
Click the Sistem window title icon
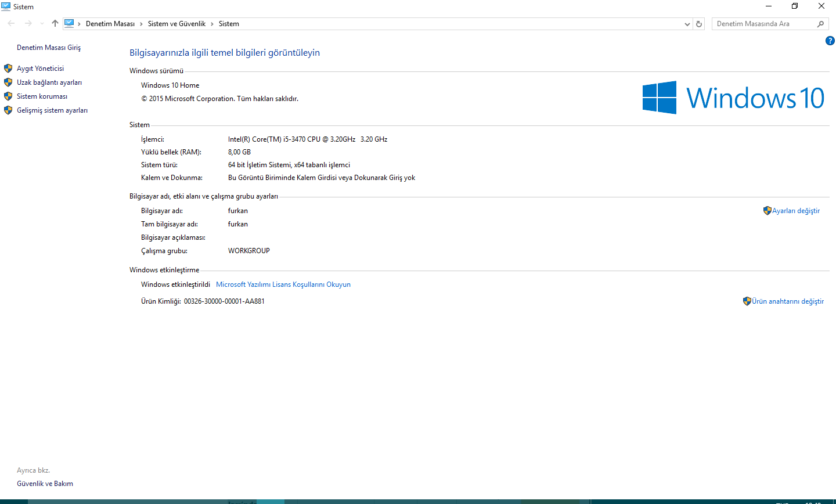[6, 6]
